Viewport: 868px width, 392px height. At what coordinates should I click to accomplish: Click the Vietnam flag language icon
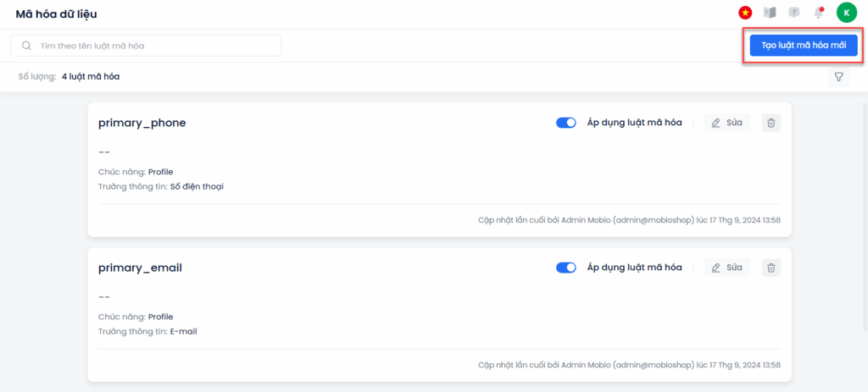pos(745,12)
